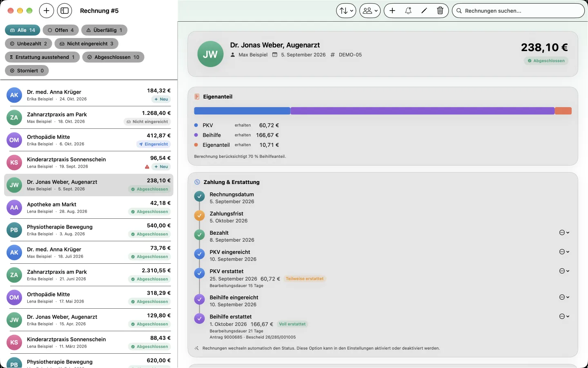Show Nicht eingereicht invoices
588x368 pixels.
point(87,44)
